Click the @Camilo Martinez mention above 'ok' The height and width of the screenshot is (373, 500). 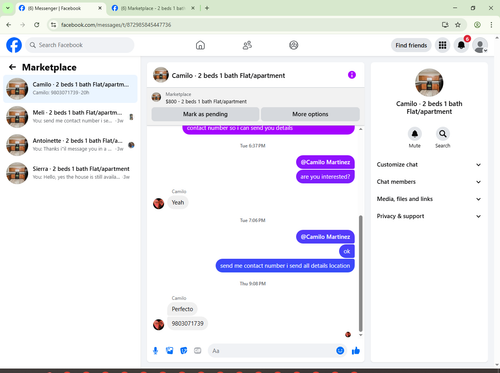click(x=325, y=237)
